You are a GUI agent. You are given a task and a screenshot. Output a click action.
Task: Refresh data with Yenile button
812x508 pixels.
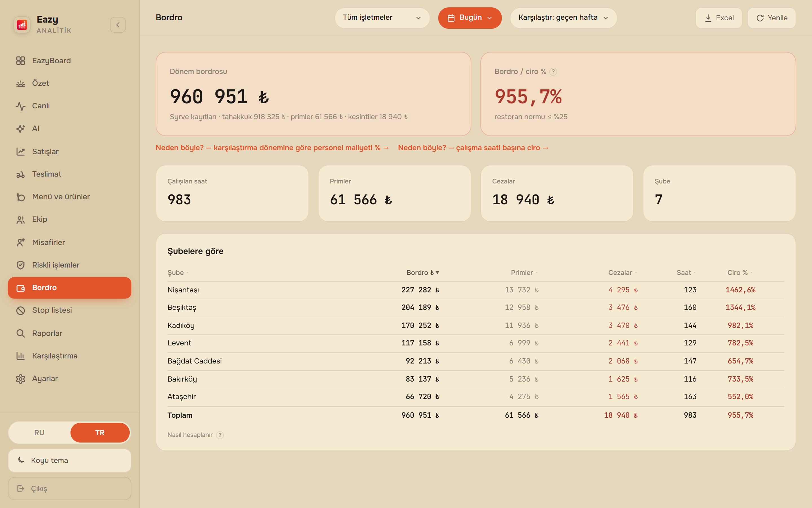(x=771, y=18)
